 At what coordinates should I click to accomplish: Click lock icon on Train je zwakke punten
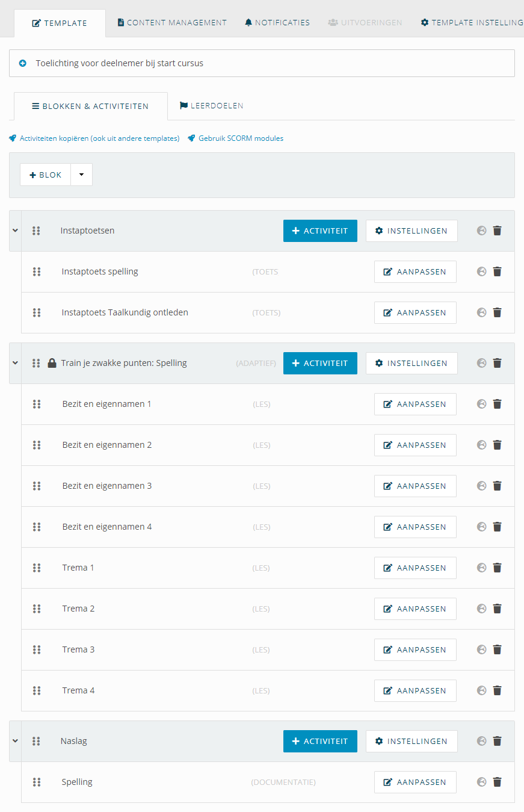[52, 363]
